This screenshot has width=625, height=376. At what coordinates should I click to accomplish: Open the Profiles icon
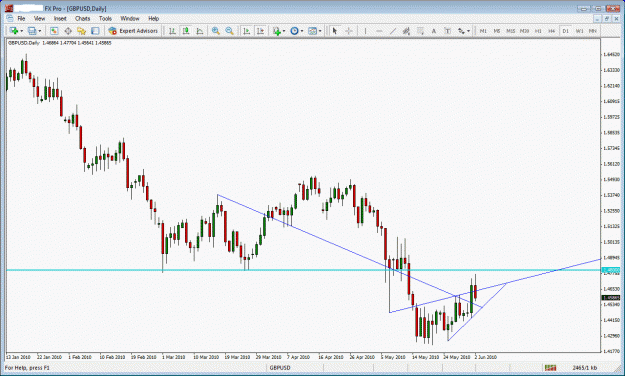[32, 31]
